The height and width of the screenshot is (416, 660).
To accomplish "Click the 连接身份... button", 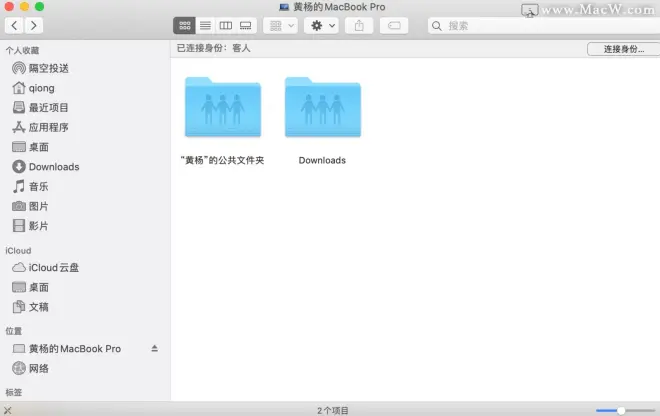I will coord(623,49).
